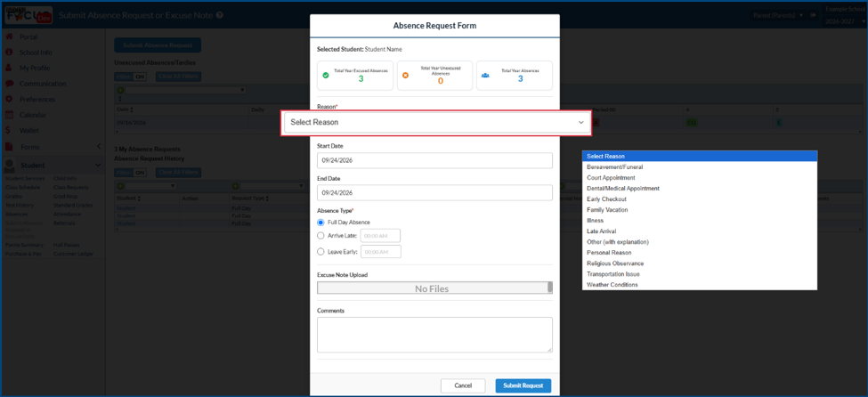Choose Weather Conditions option
Viewport: 868px width, 397px height.
700,285
